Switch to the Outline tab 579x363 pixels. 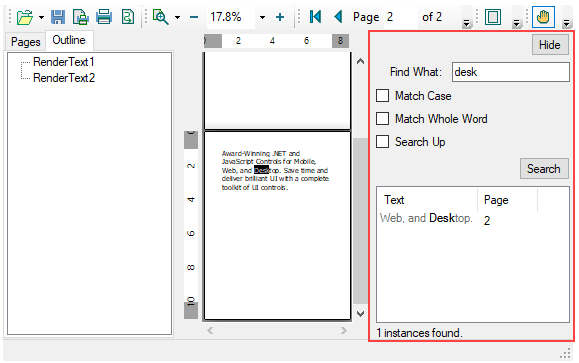[x=69, y=40]
